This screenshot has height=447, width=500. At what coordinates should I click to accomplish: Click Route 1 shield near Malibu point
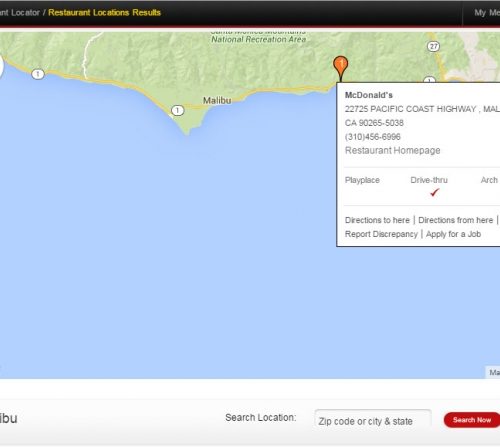[177, 110]
